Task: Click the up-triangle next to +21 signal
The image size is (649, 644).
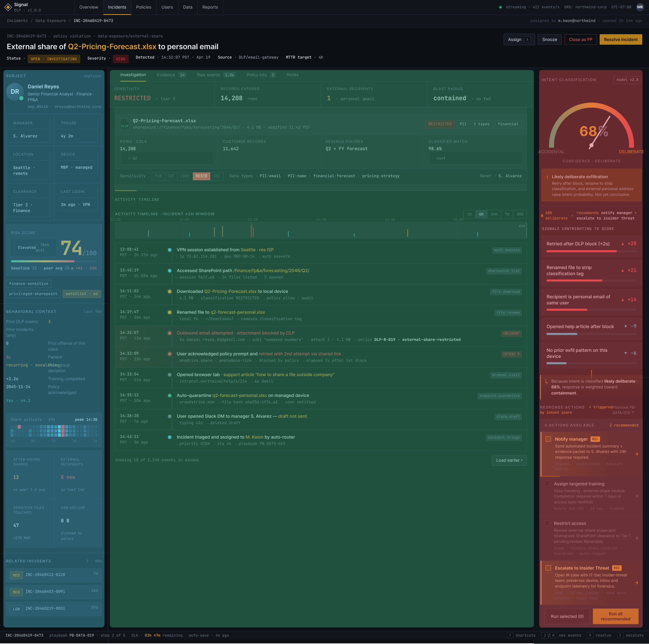Action: click(x=623, y=271)
